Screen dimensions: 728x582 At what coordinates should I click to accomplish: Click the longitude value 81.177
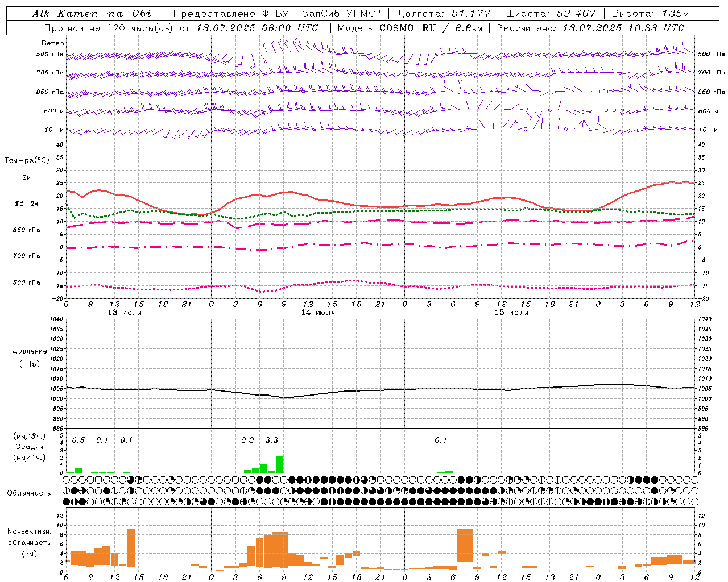click(x=471, y=14)
